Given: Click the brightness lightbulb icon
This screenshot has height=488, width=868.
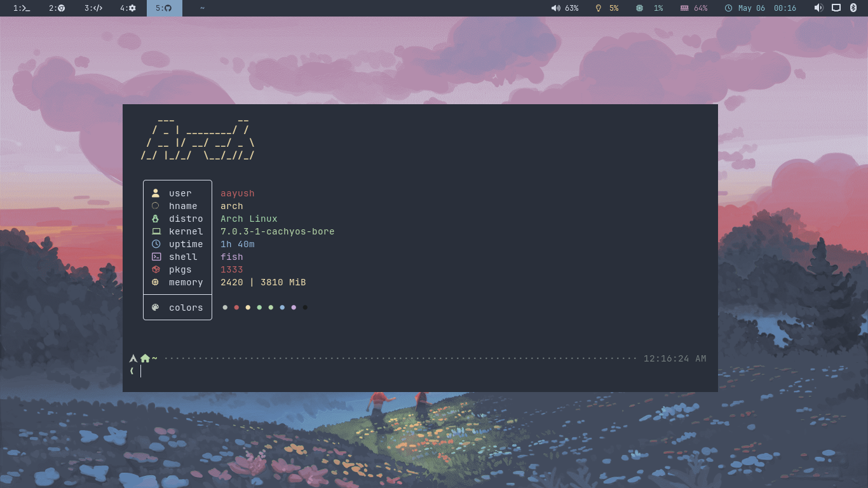Looking at the screenshot, I should point(598,8).
